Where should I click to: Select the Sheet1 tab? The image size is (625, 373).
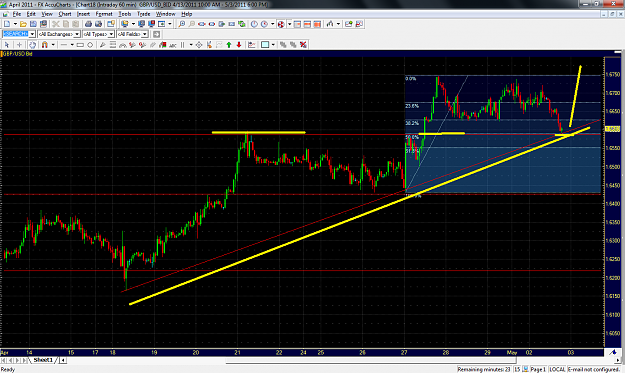[43, 360]
